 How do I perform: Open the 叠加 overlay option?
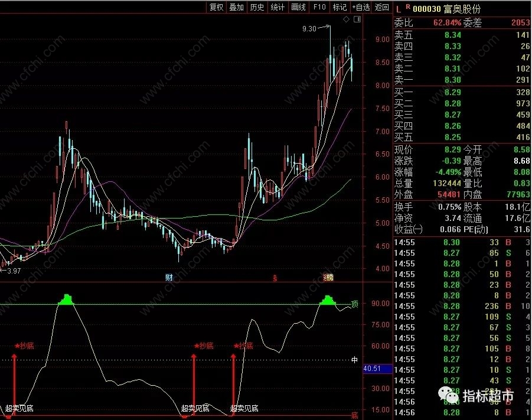tap(237, 7)
